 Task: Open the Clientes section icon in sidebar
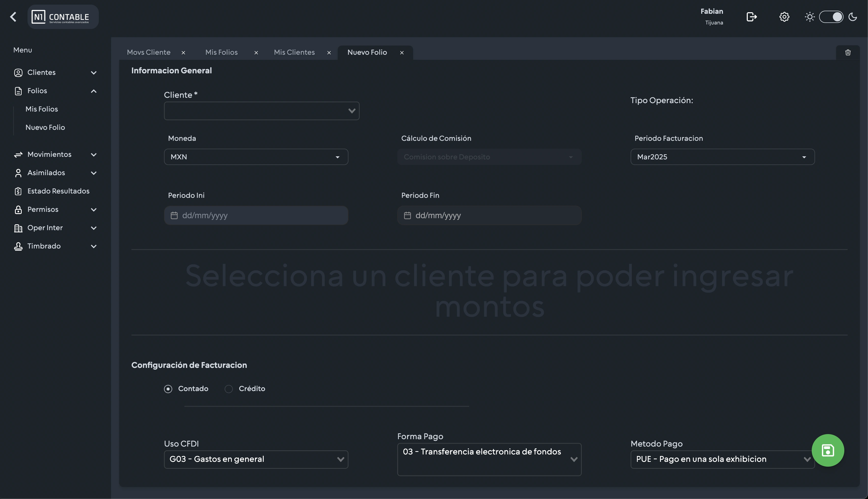pos(18,72)
